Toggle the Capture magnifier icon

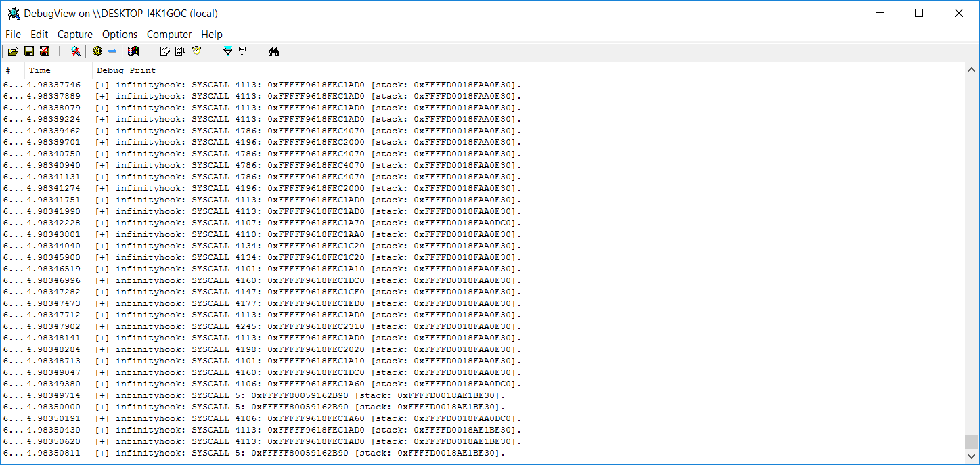(76, 51)
